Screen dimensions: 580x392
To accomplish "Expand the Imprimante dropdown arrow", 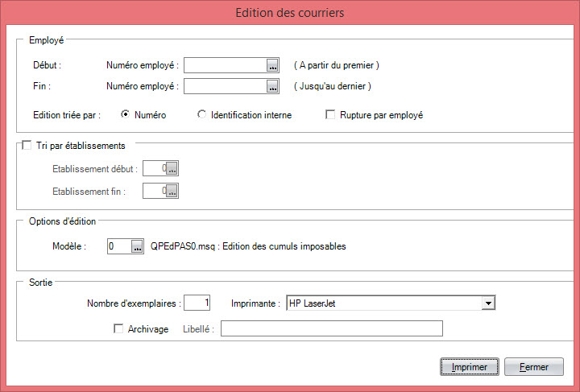I will click(x=488, y=303).
